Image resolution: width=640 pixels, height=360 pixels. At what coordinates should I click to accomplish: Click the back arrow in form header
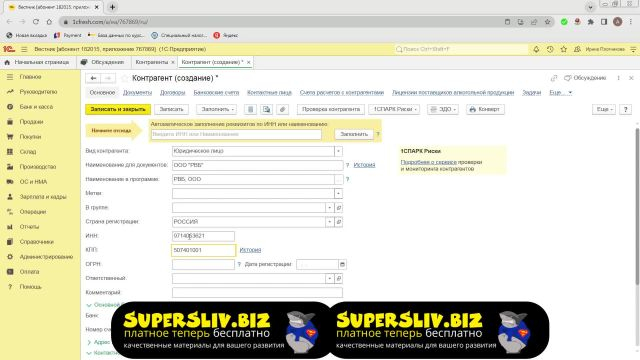pos(93,78)
